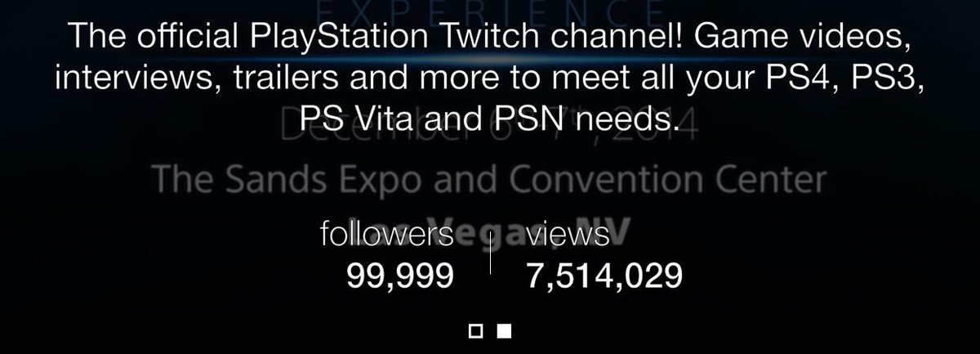This screenshot has height=354, width=980.
Task: Select the second filled page indicator dot
Action: [x=505, y=331]
